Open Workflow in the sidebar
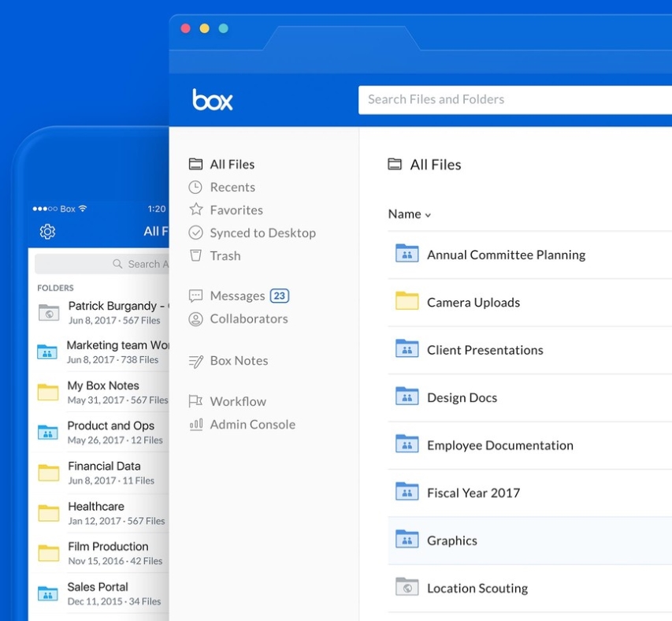The width and height of the screenshot is (672, 621). pyautogui.click(x=238, y=402)
